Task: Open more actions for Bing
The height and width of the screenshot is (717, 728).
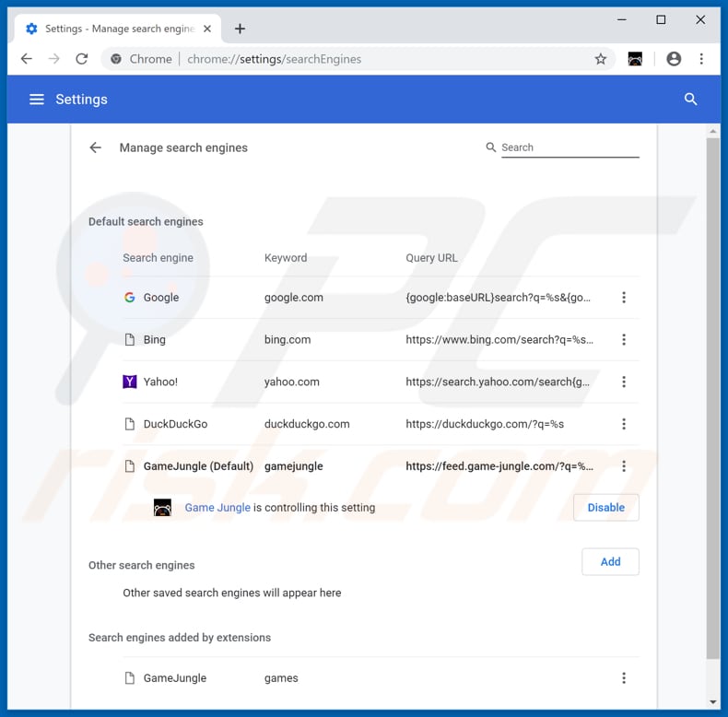Action: pos(624,339)
